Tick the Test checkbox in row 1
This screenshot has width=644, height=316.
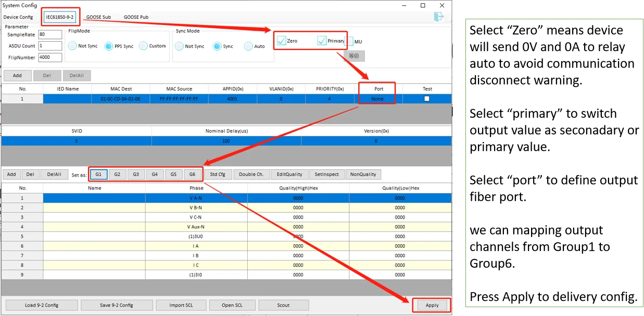click(x=427, y=98)
